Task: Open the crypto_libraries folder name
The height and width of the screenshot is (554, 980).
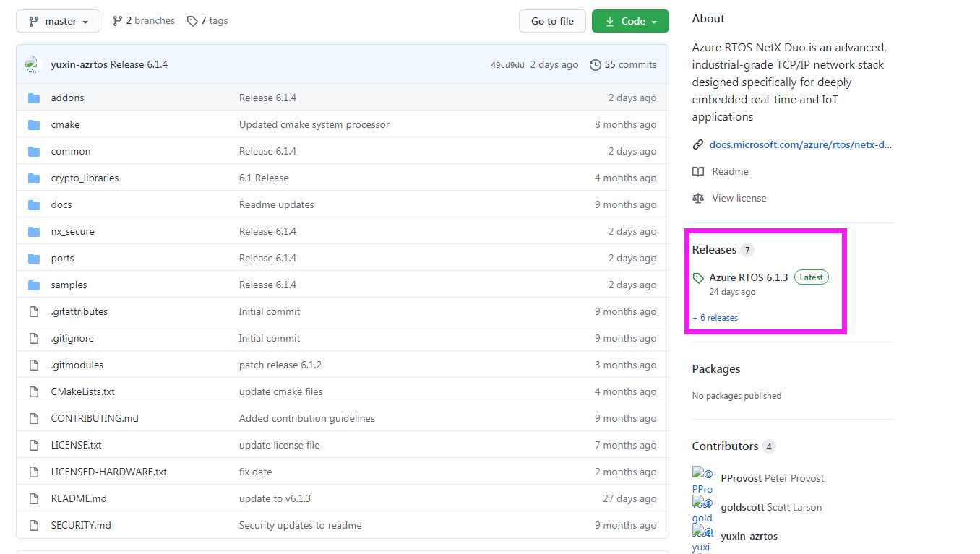Action: (85, 178)
